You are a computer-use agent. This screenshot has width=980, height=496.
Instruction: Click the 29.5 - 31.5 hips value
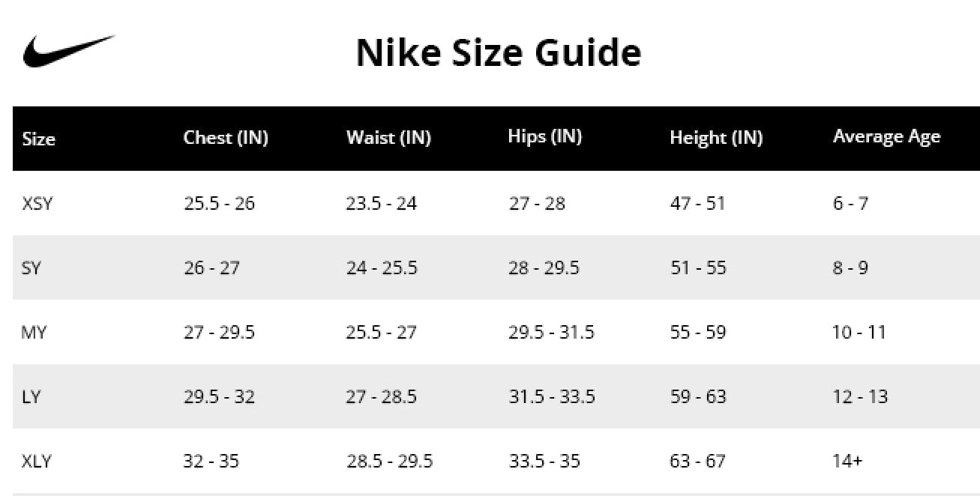point(551,332)
